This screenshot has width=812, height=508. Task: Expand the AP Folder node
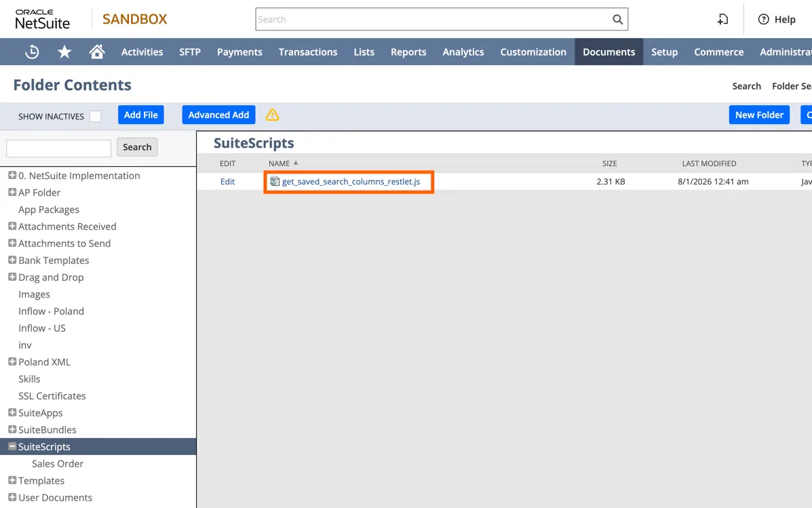click(x=12, y=192)
